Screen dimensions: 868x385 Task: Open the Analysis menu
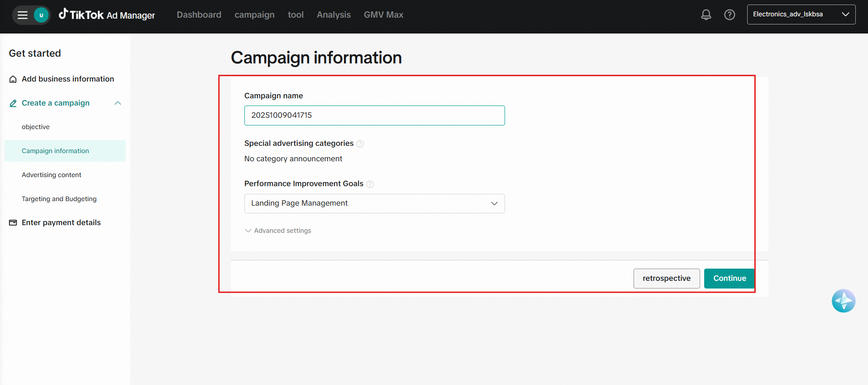(x=334, y=15)
